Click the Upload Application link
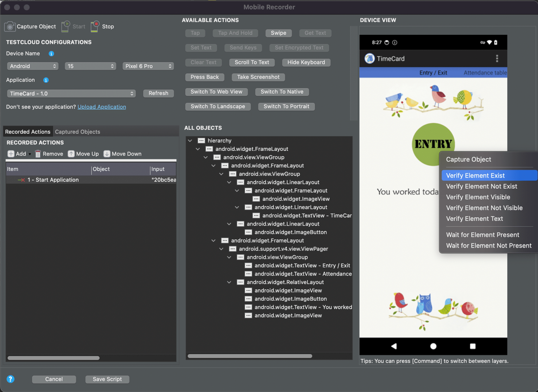The width and height of the screenshot is (538, 392). [102, 107]
